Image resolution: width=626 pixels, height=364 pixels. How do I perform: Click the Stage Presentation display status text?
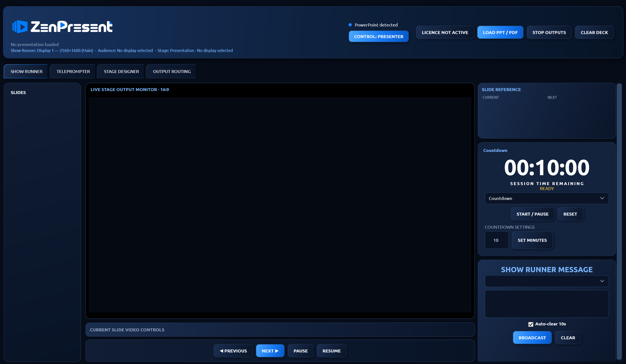(195, 50)
